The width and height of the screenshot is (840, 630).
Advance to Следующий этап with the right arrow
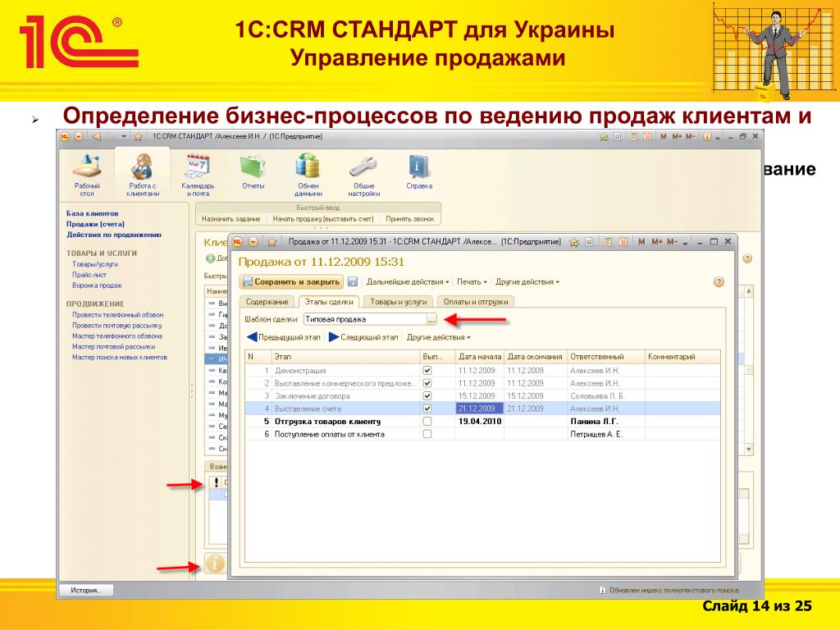click(x=363, y=337)
